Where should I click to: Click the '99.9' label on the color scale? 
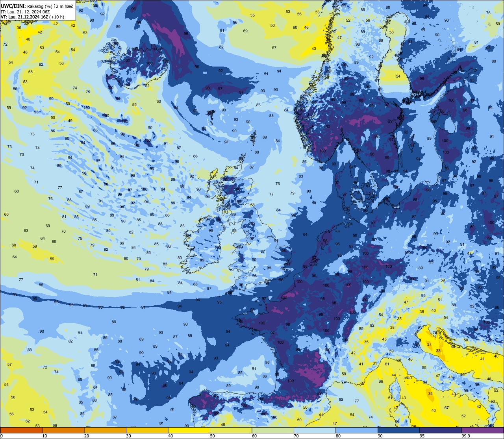(466, 436)
